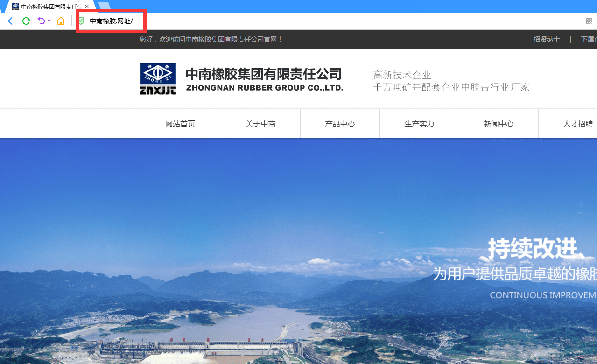Click the purple undo restore icon
Viewport: 597px width, 364px height.
pos(41,21)
